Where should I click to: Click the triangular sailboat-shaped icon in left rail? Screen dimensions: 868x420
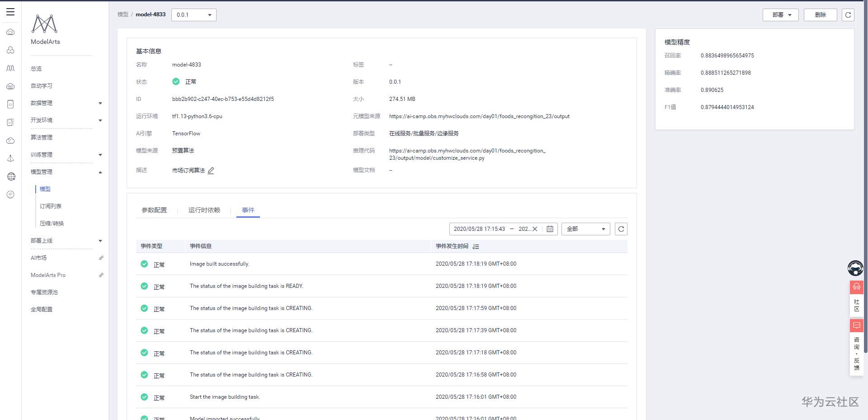point(10,158)
